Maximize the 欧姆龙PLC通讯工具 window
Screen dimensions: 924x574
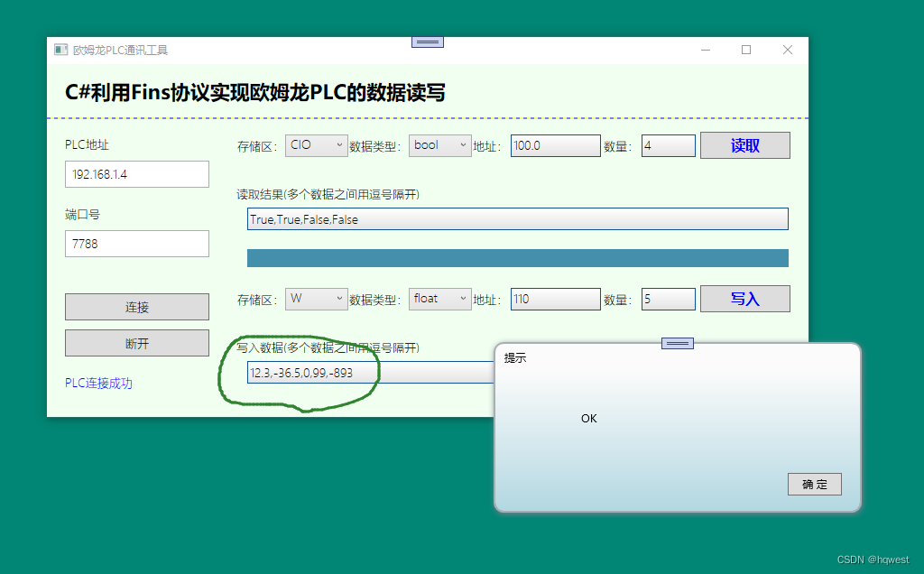746,51
